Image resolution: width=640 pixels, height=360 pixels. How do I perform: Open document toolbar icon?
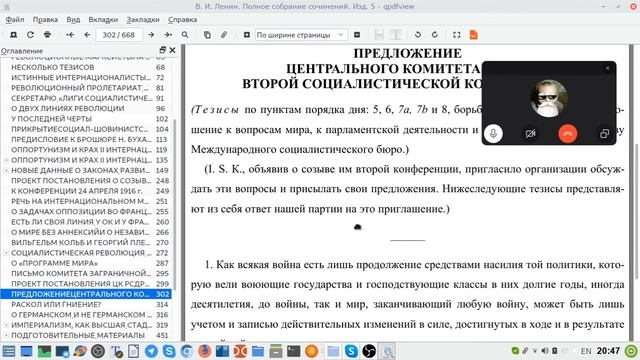click(x=13, y=35)
